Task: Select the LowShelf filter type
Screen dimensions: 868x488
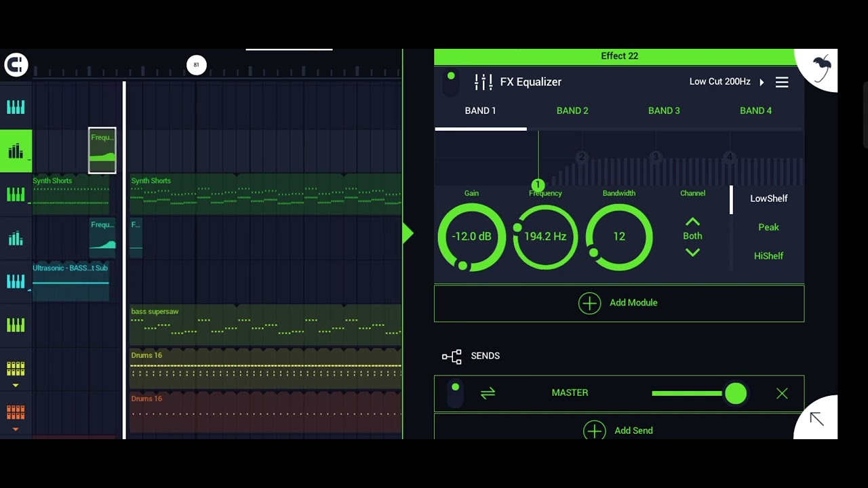Action: [768, 199]
